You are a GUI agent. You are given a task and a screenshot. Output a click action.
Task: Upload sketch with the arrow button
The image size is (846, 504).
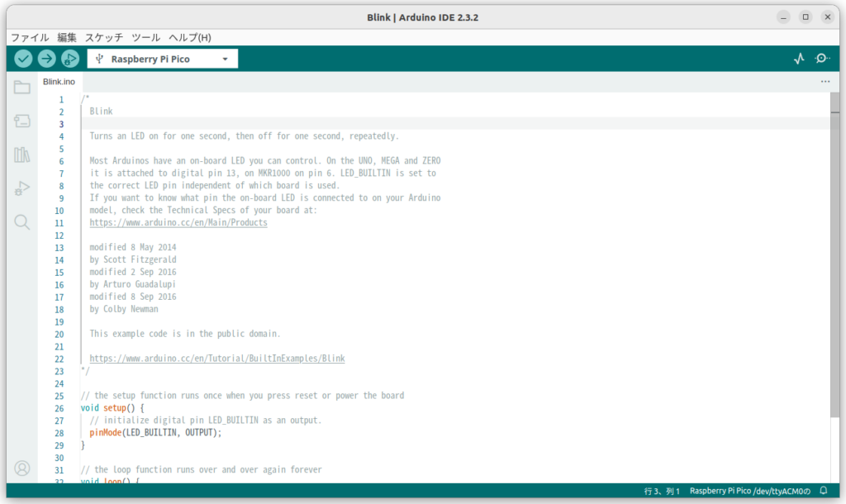click(x=47, y=59)
